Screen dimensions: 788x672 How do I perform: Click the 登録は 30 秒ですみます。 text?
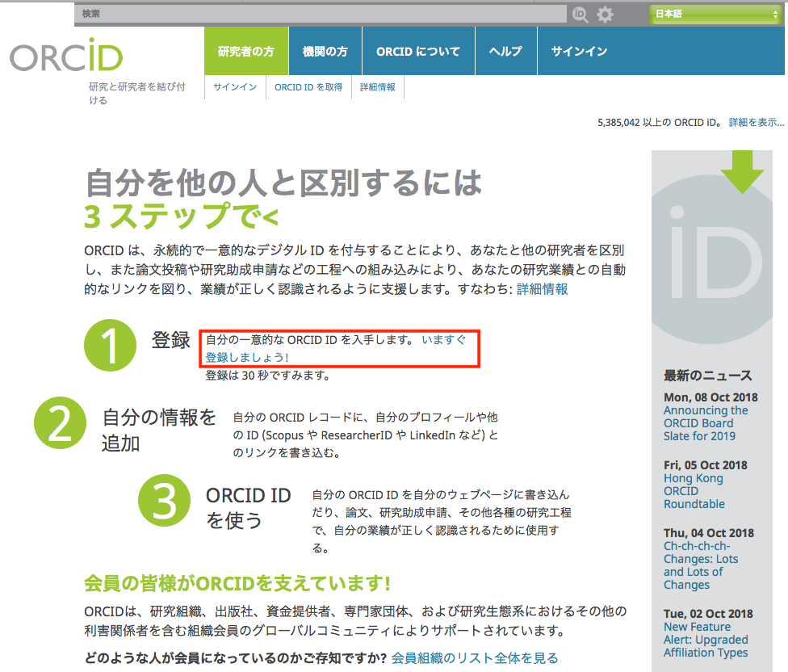pyautogui.click(x=268, y=376)
